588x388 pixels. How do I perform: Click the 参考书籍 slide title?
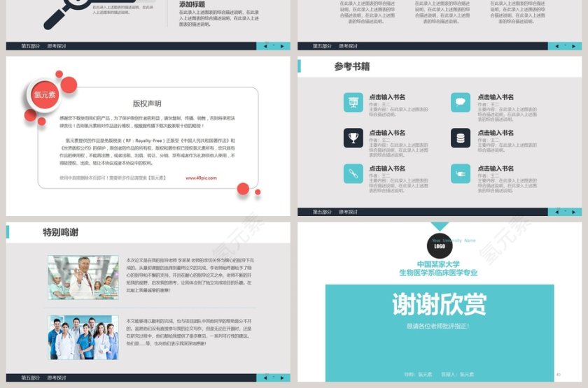click(351, 66)
